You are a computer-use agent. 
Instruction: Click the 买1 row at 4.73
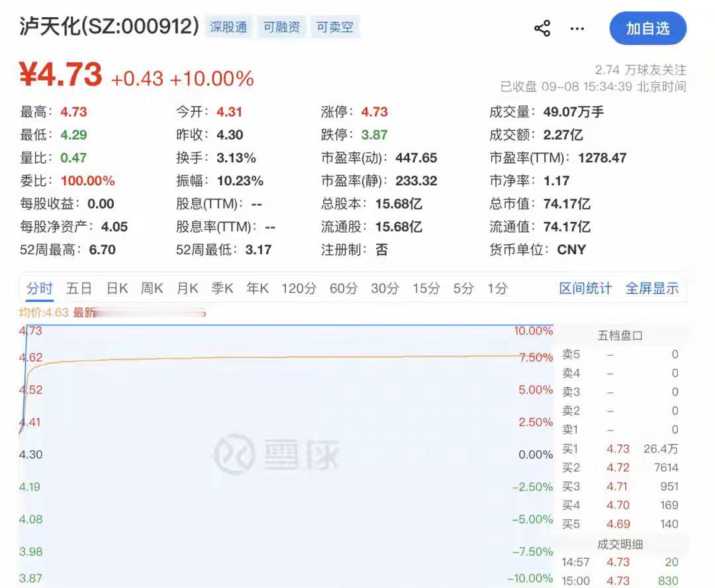(x=620, y=449)
